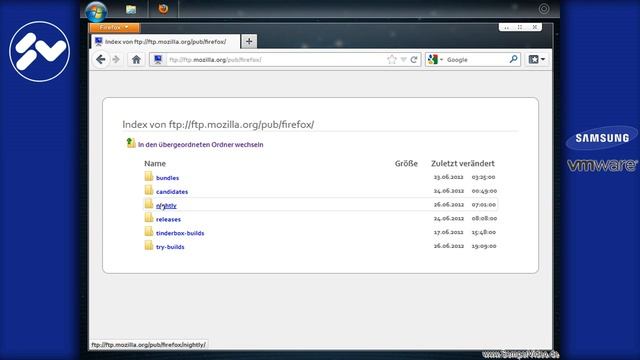The width and height of the screenshot is (640, 360).
Task: Open a new tab with plus button
Action: (x=249, y=41)
